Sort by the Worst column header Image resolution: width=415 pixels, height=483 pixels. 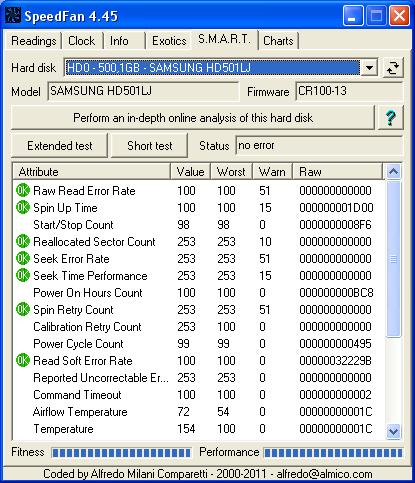click(x=231, y=172)
